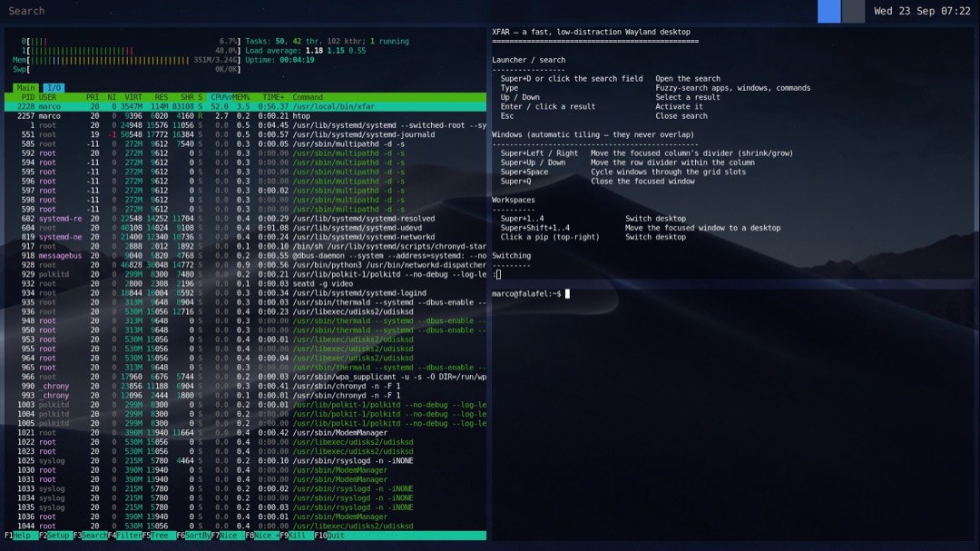Switch to the active blue workspace pip
The image size is (980, 551).
828,11
